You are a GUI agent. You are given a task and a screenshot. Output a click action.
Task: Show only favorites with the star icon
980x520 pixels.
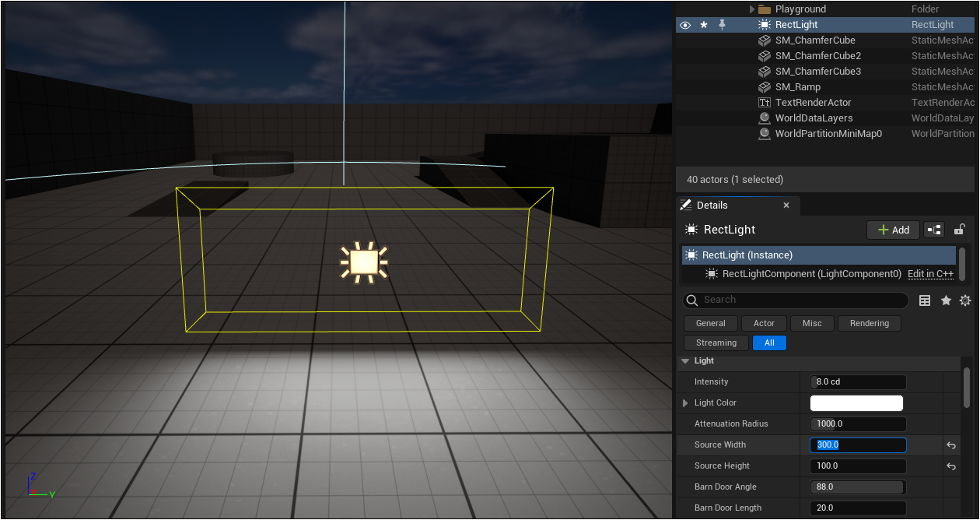[x=946, y=300]
